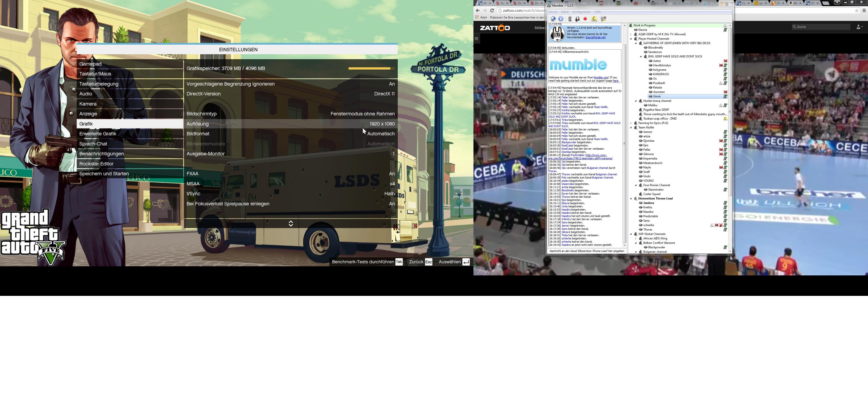Click muted icon next to Aston
Viewport: 868px width, 412px height.
[x=725, y=61]
